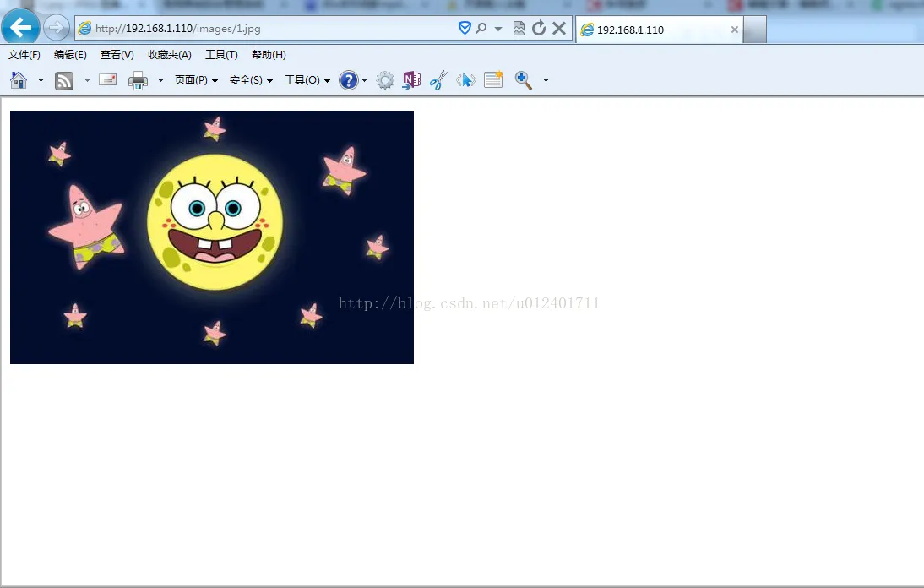924x588 pixels.
Task: Click the browser Back arrow button
Action: pos(20,28)
